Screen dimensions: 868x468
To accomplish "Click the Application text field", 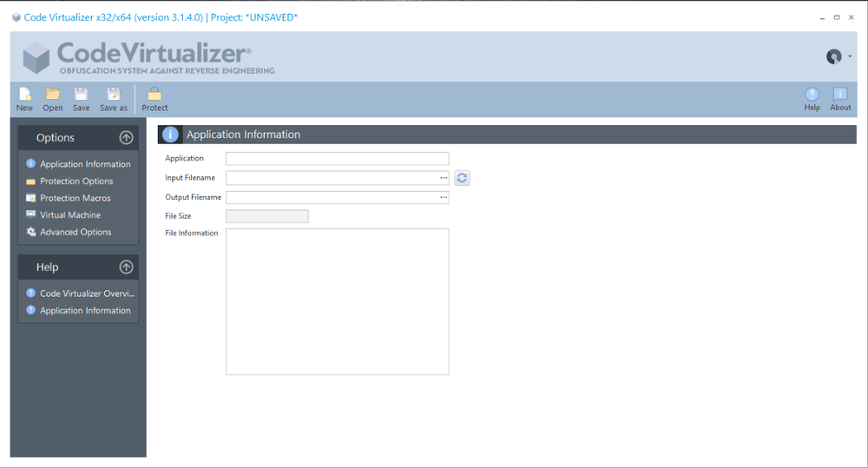I will coord(337,159).
